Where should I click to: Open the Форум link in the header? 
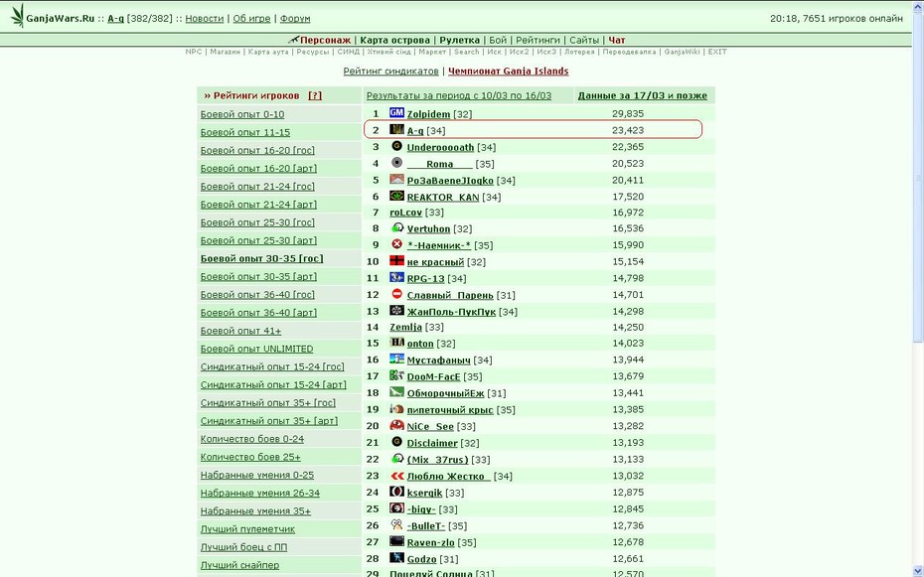295,18
